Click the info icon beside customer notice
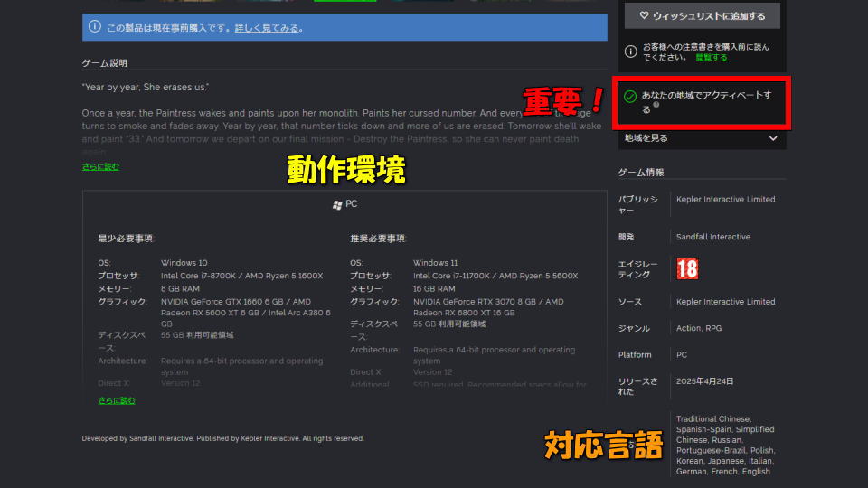 pos(631,45)
